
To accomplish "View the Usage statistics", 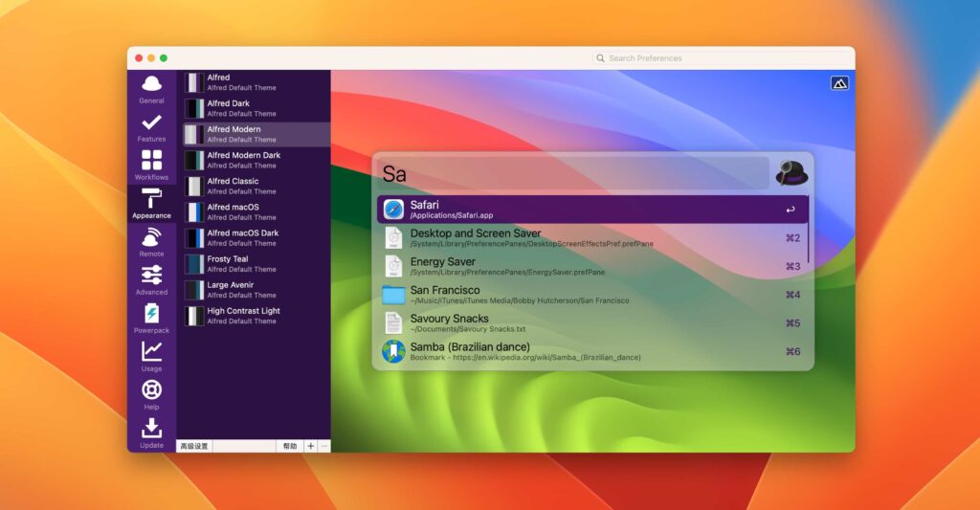I will click(x=151, y=356).
